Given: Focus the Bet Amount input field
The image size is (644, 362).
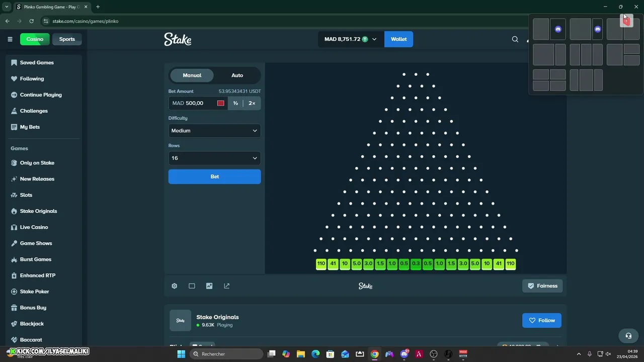Looking at the screenshot, I should pyautogui.click(x=197, y=103).
